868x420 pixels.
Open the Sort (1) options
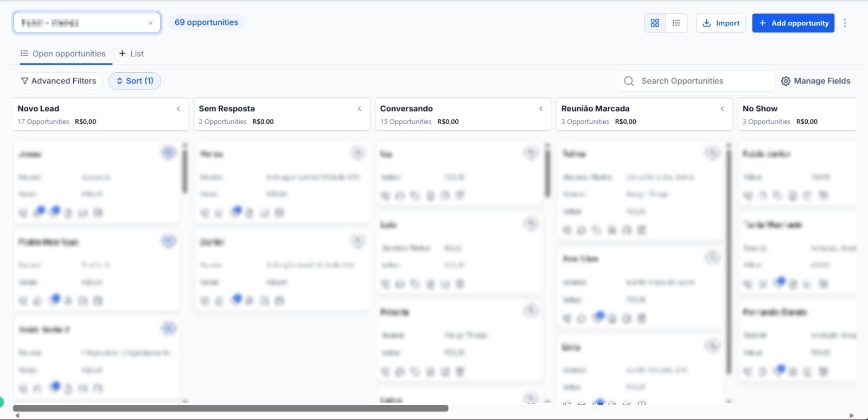(x=135, y=81)
